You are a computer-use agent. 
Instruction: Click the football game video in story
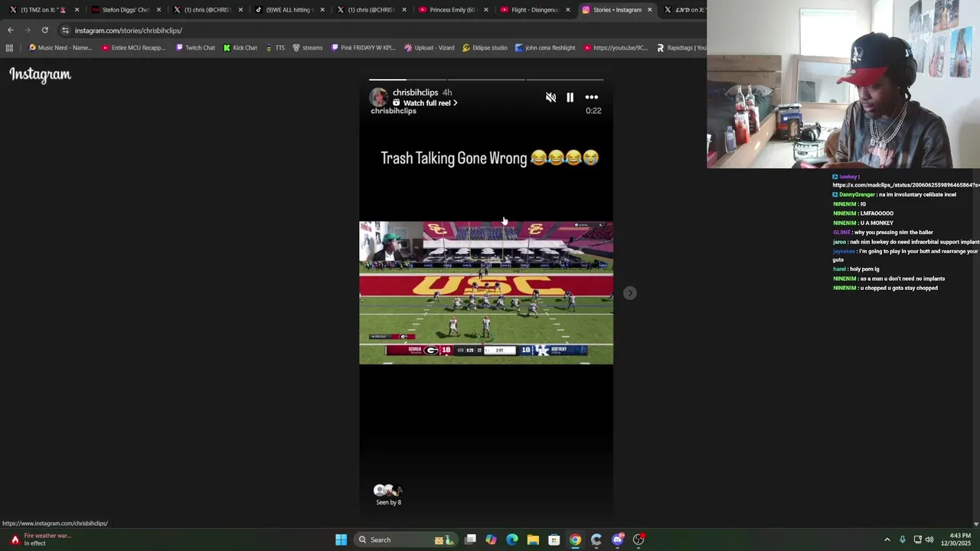pos(486,293)
